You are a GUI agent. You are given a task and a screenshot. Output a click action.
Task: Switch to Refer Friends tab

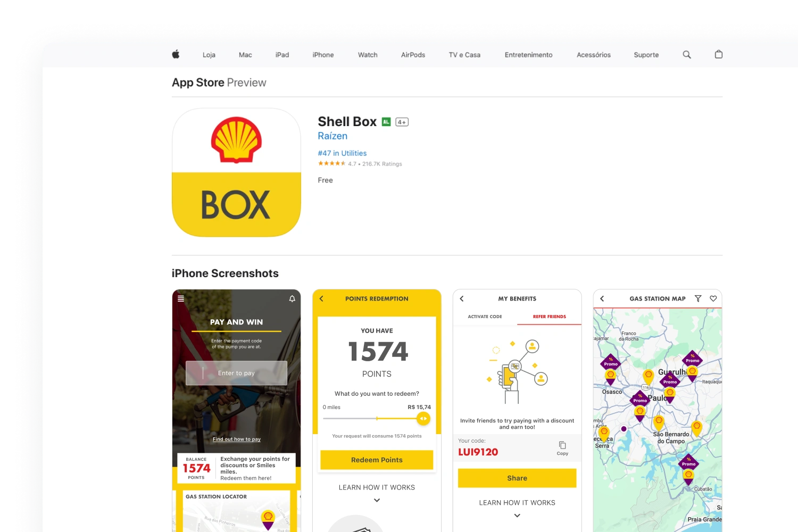coord(550,317)
